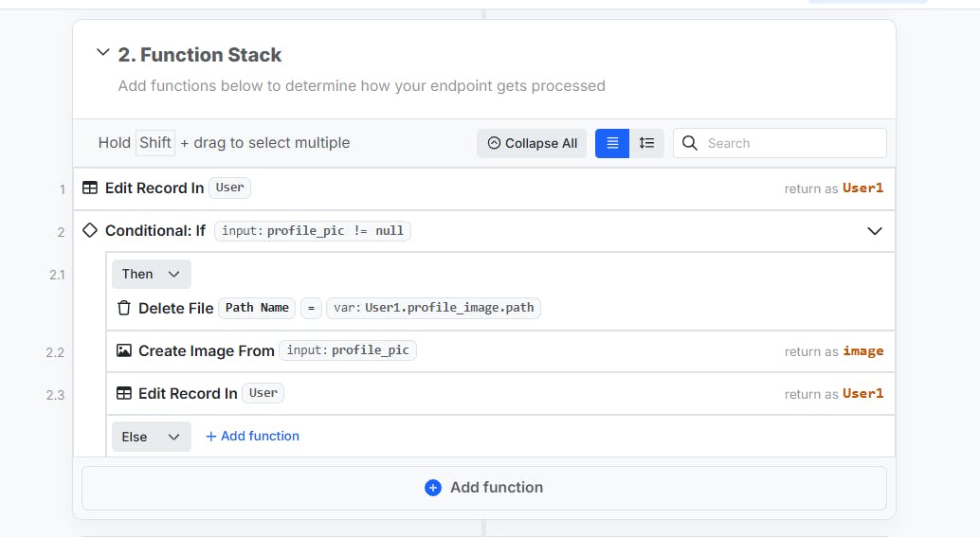
Task: Switch to expanded line-spacing view toggle
Action: 646,143
